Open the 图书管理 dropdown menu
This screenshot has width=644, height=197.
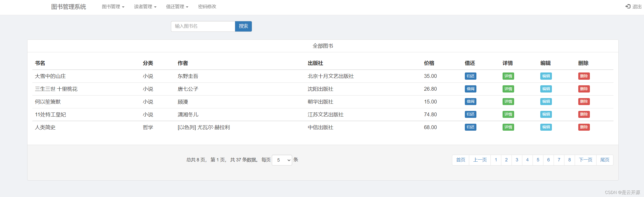tap(113, 7)
